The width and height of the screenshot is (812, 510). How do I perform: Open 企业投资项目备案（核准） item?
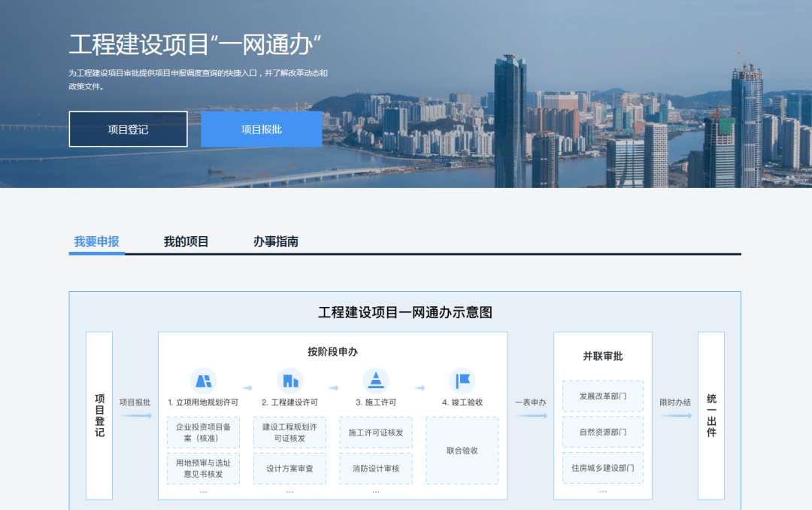pos(204,433)
